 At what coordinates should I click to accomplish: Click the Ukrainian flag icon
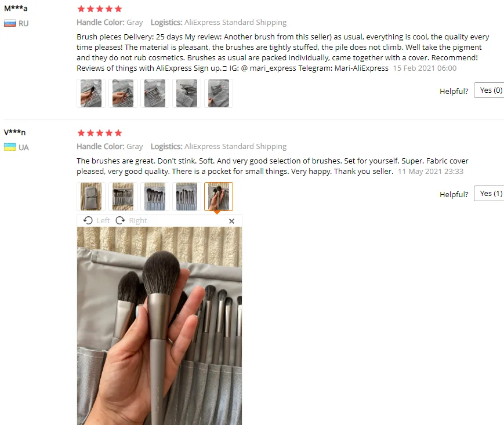pyautogui.click(x=10, y=147)
